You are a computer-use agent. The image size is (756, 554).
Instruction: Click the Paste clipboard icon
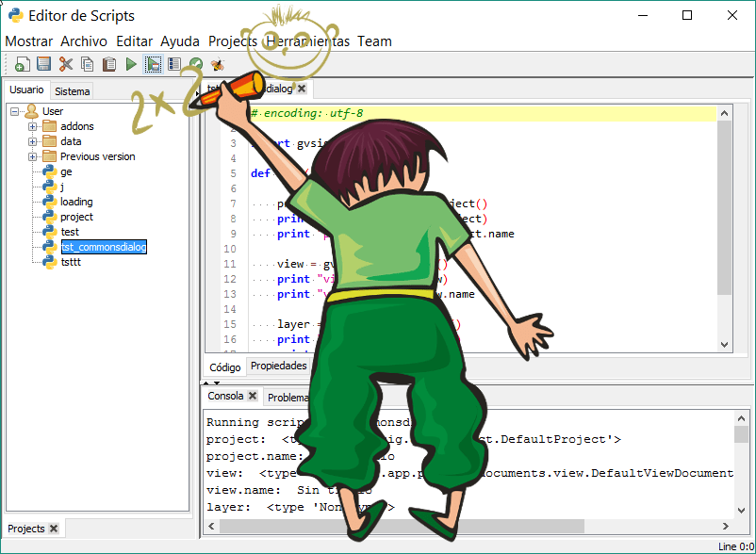pyautogui.click(x=109, y=64)
